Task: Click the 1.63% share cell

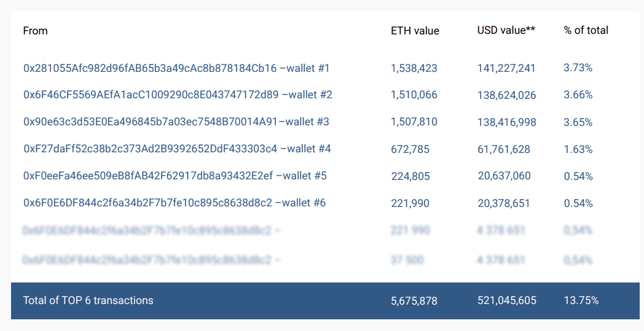Action: tap(578, 149)
